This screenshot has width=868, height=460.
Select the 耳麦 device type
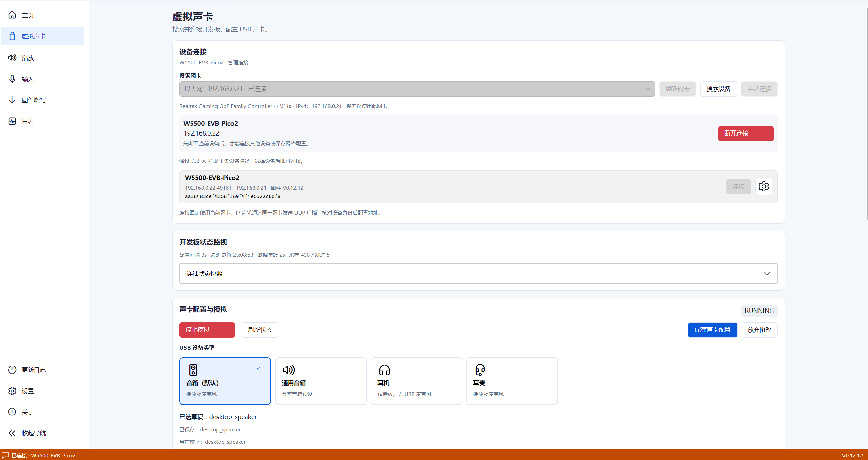[x=512, y=381]
